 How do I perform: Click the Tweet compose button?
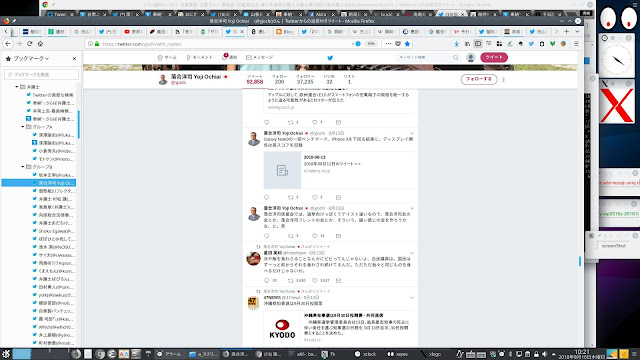click(494, 58)
